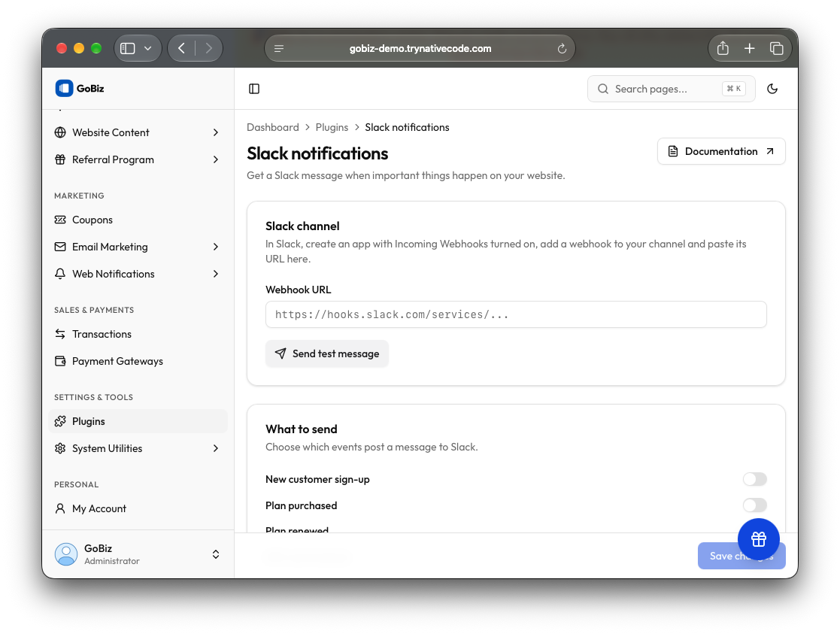Click the ticket icon beside Coupons
This screenshot has width=840, height=634.
tap(60, 220)
